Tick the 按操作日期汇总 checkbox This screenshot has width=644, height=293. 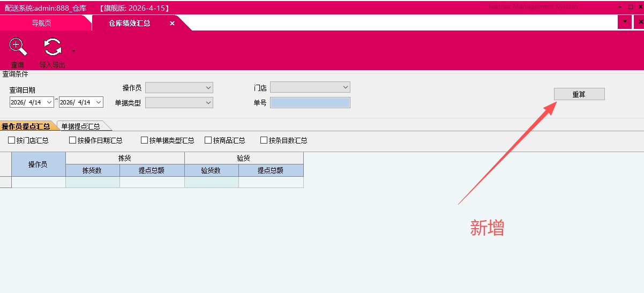pyautogui.click(x=73, y=140)
